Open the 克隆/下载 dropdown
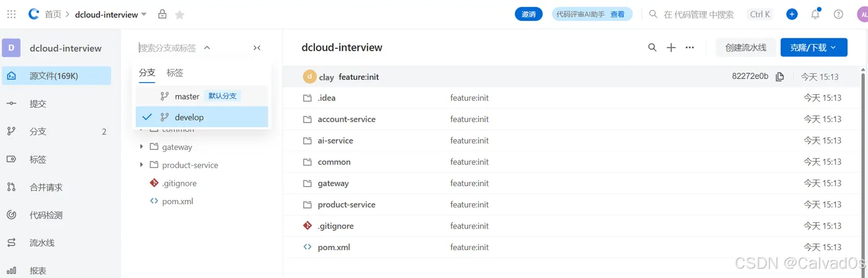 (813, 48)
